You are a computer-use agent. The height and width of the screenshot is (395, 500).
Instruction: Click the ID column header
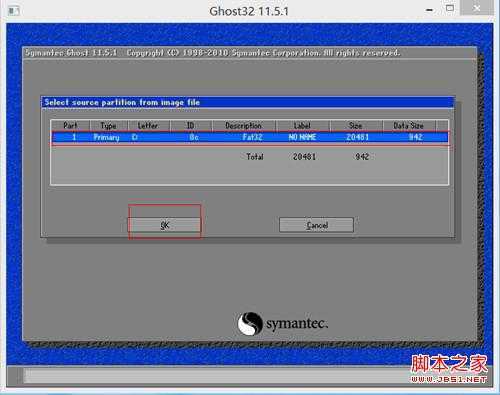[x=191, y=126]
